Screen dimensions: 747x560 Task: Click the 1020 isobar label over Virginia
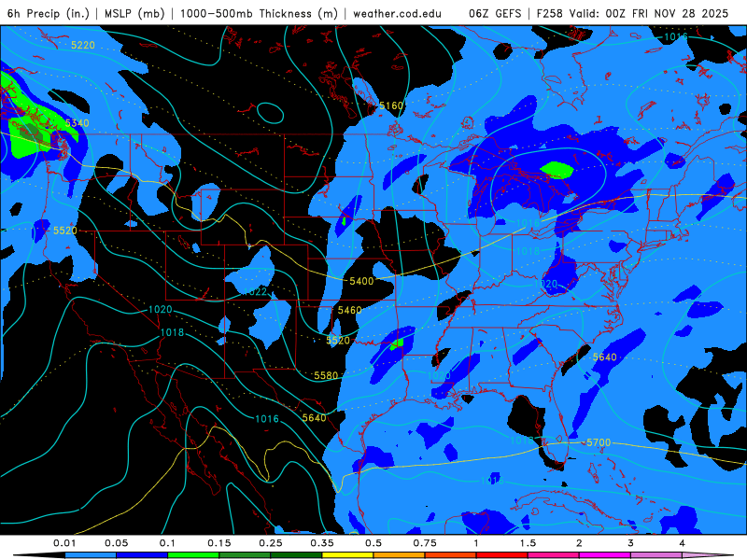coord(545,284)
